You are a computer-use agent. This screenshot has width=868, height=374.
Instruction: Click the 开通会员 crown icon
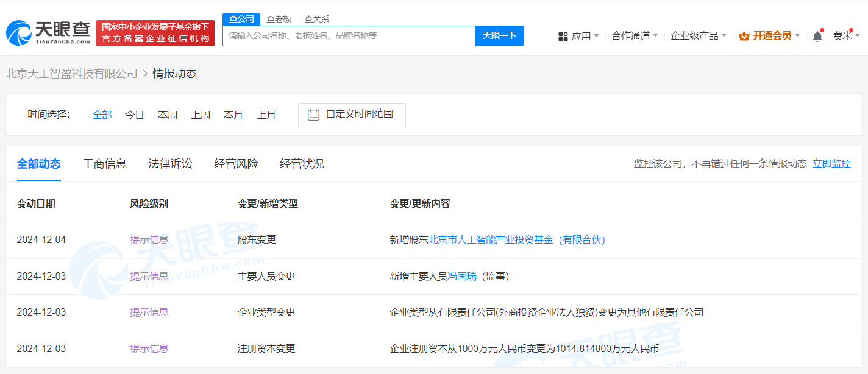(744, 36)
